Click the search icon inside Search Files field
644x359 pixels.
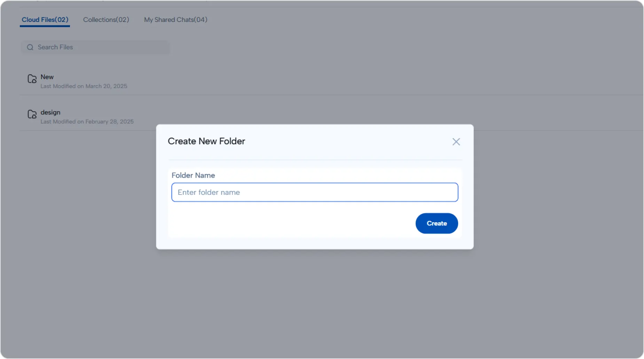pyautogui.click(x=30, y=47)
